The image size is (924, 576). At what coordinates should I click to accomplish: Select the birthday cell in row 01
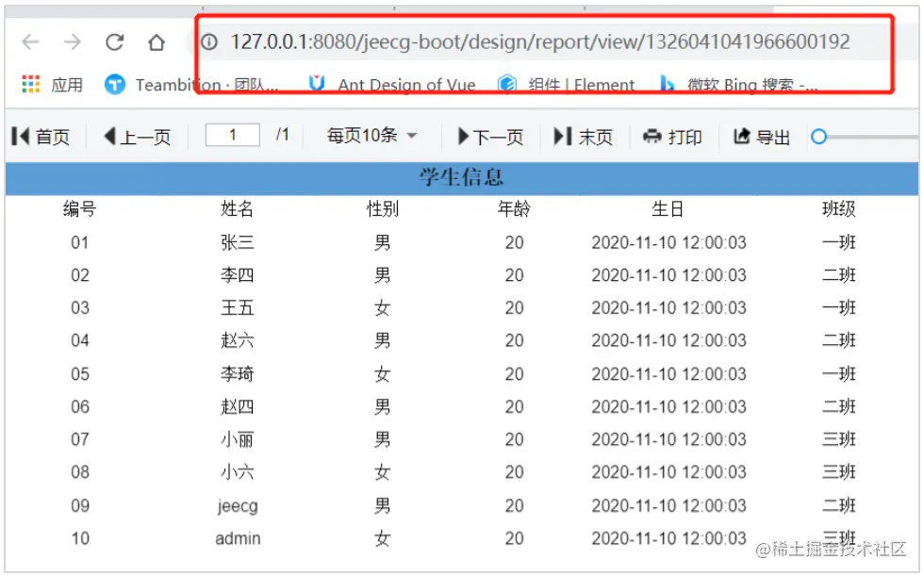pyautogui.click(x=668, y=242)
